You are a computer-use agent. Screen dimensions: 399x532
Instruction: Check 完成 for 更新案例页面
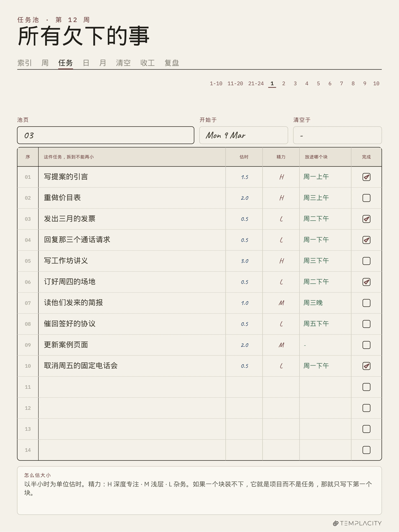point(366,345)
